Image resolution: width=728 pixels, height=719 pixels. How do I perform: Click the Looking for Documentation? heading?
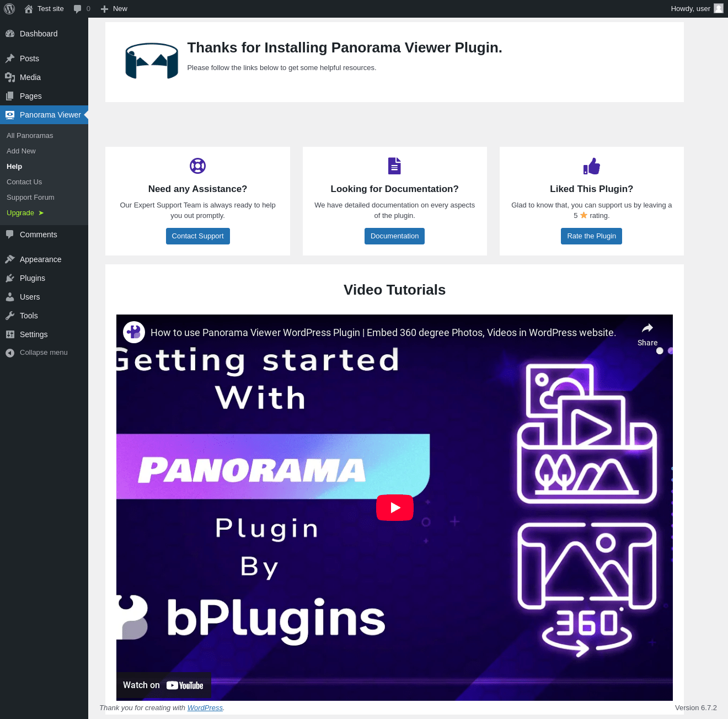tap(394, 189)
